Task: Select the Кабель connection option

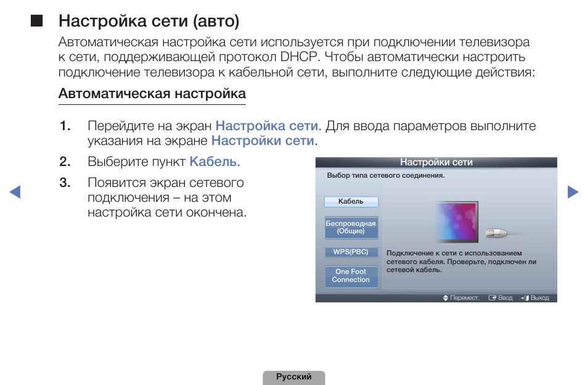Action: coord(351,201)
